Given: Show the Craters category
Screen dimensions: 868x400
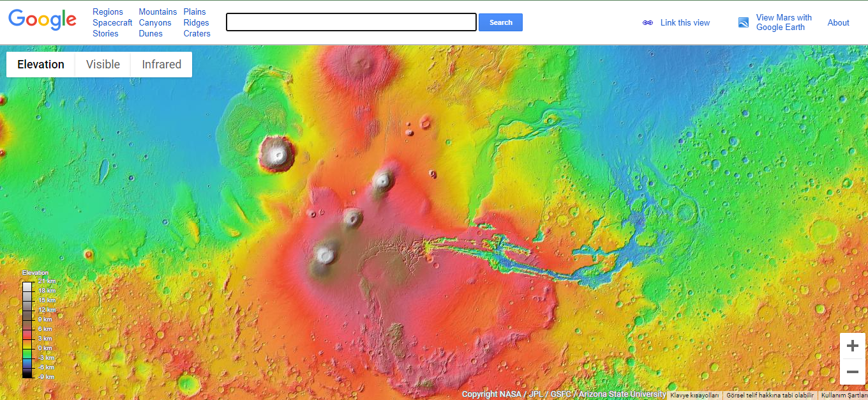Looking at the screenshot, I should pyautogui.click(x=197, y=33).
